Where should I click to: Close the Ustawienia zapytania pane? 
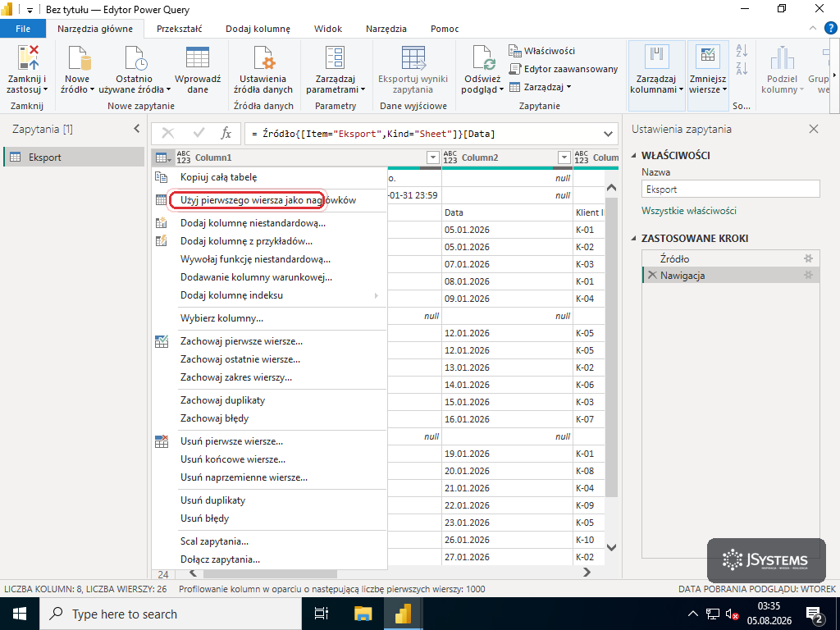[x=814, y=129]
